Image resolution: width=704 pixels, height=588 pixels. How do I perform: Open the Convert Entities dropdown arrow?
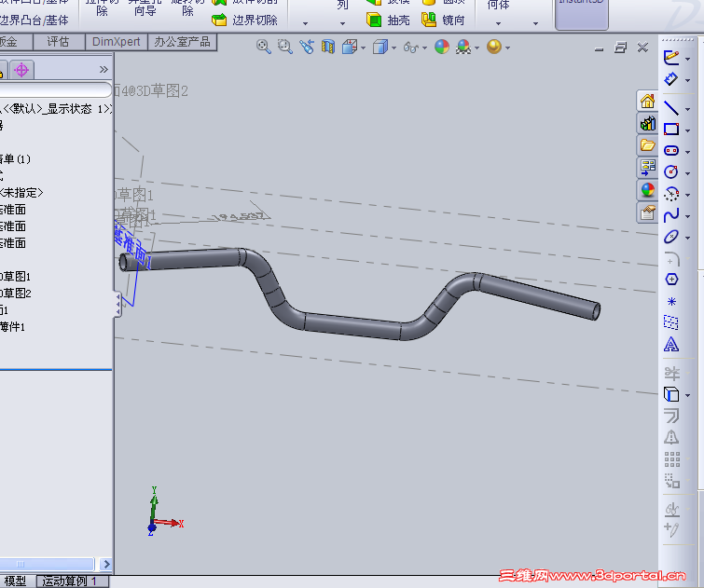coord(687,396)
